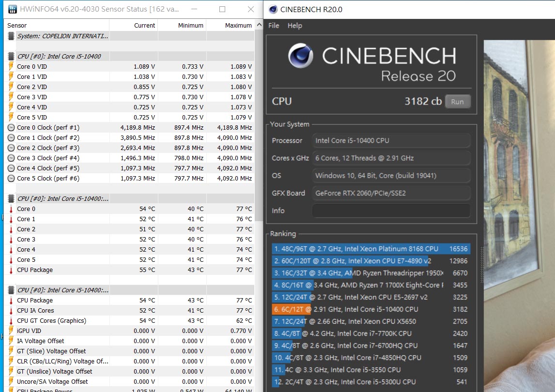555x392 pixels.
Task: Click the clock icon beside Core 2 Clock (perf #3)
Action: click(x=11, y=148)
